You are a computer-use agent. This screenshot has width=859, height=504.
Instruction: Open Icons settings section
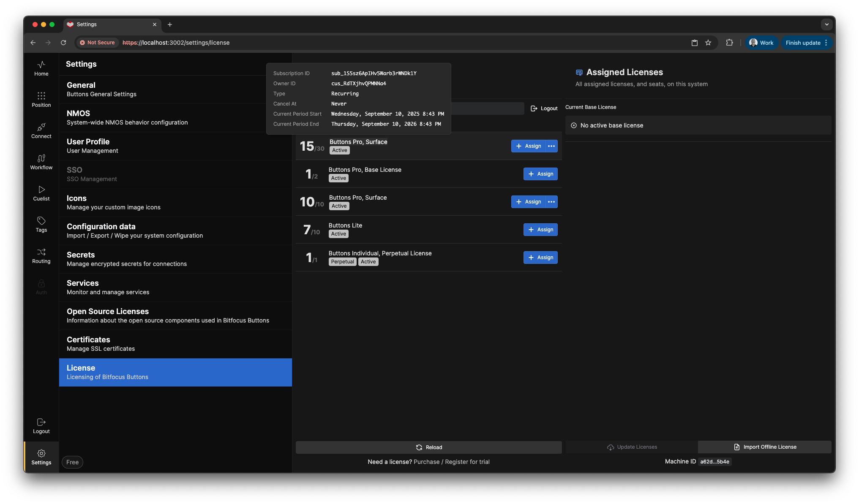tap(175, 203)
